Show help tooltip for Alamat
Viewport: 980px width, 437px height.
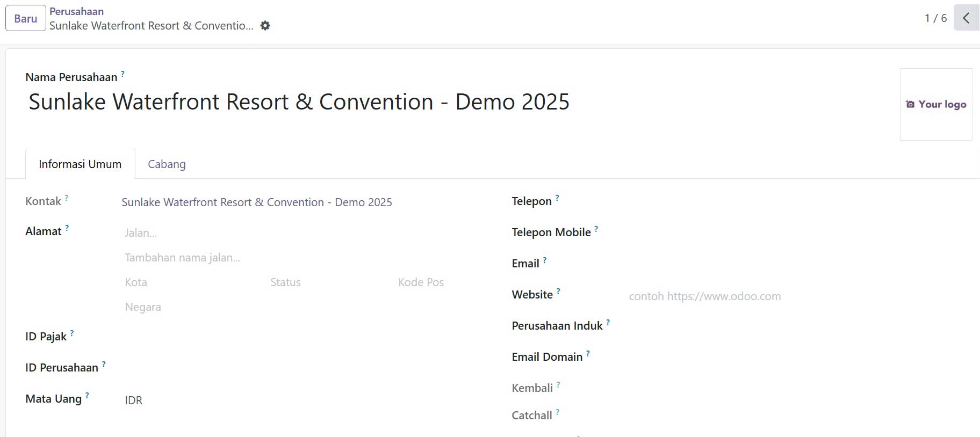click(x=67, y=228)
